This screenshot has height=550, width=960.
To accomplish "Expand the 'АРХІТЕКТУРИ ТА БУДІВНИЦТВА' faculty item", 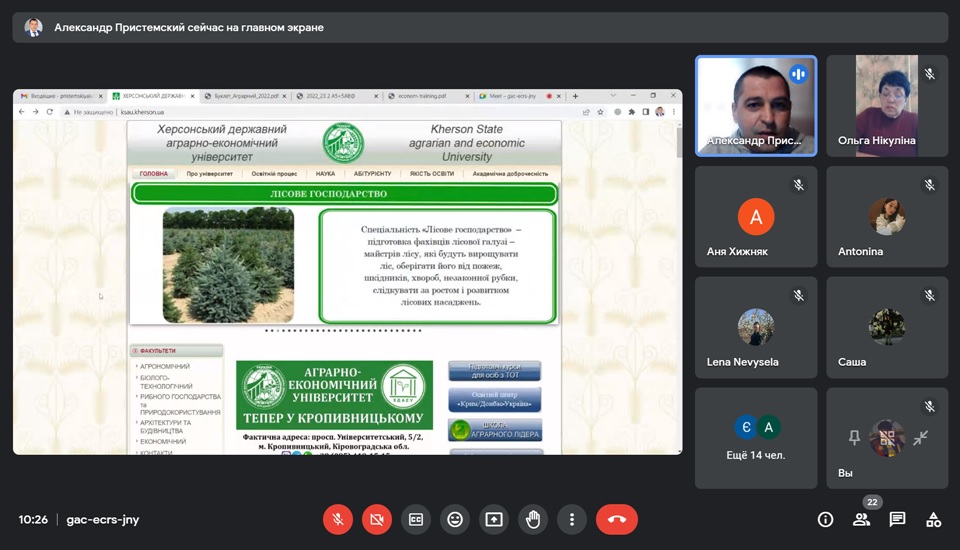I will point(165,427).
